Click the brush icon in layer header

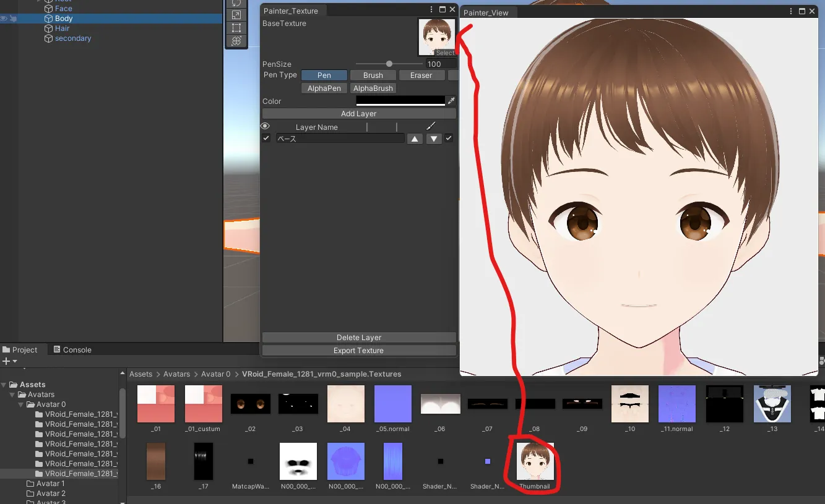[431, 126]
